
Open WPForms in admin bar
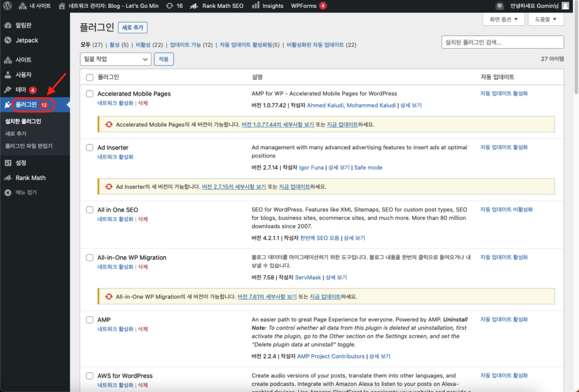308,6
